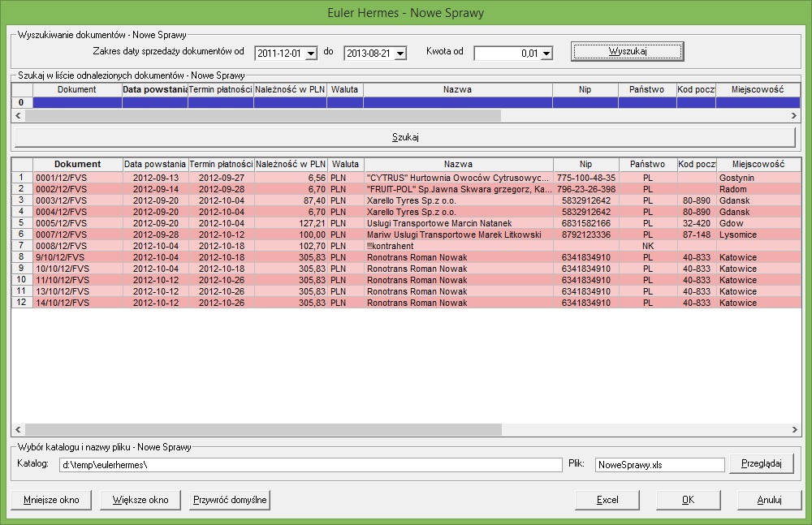Click right arrow of results grid scrollbar

point(794,429)
